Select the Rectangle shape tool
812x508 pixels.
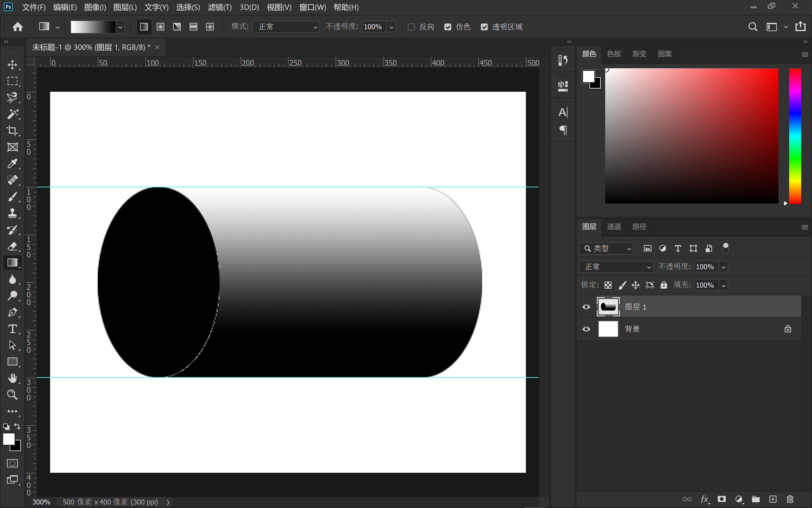[12, 362]
